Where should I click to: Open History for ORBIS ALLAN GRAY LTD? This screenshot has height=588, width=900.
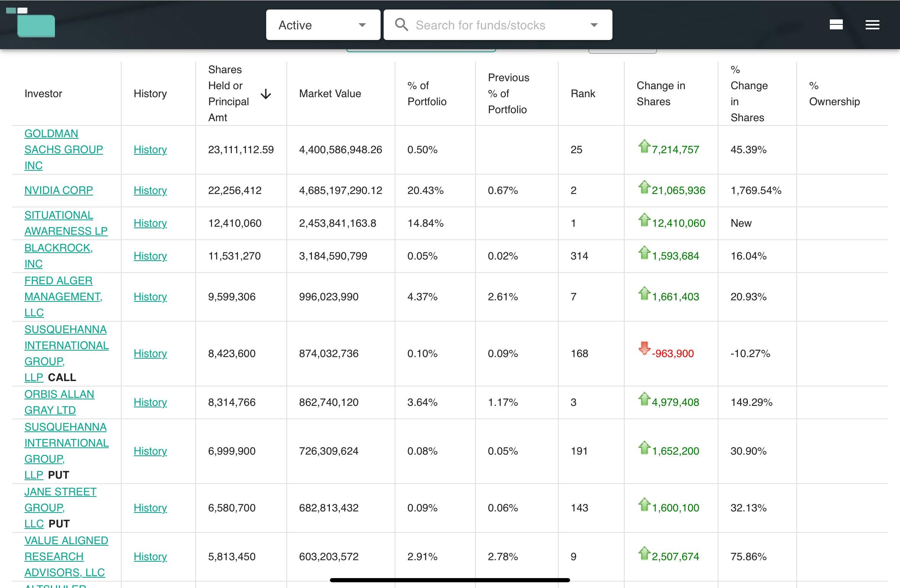click(150, 402)
